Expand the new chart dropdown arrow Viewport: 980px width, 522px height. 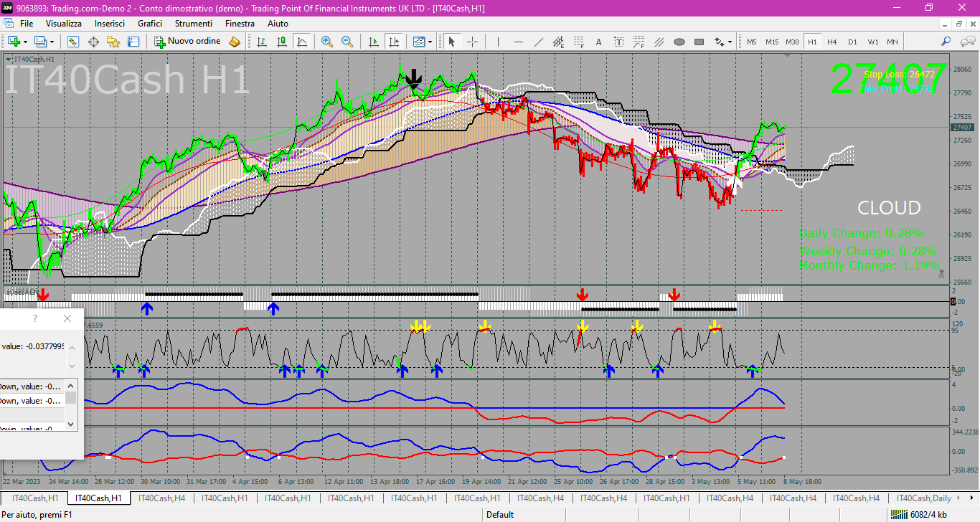pos(25,42)
